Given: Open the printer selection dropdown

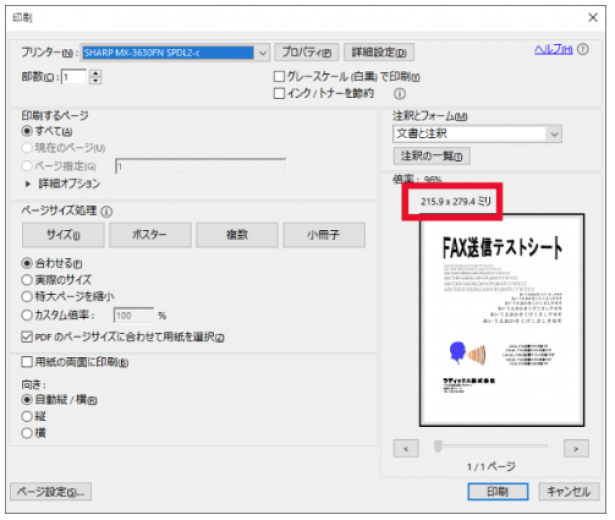Looking at the screenshot, I should (x=175, y=53).
